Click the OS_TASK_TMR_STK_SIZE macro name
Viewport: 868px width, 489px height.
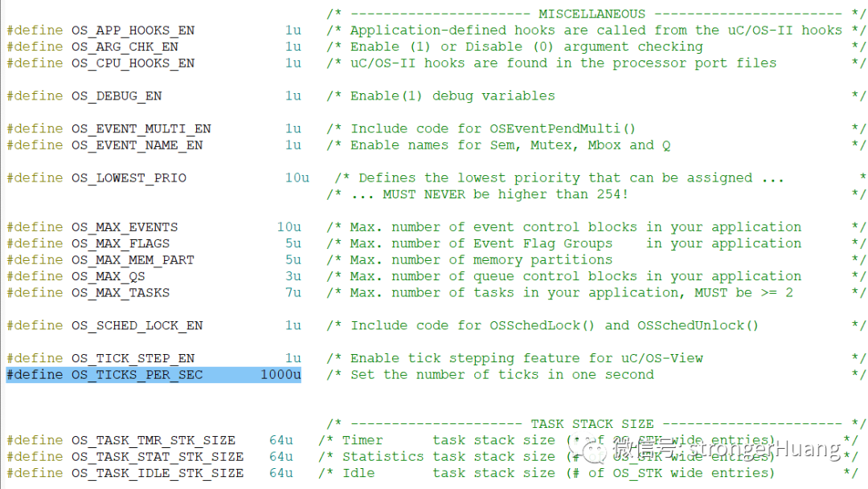153,440
